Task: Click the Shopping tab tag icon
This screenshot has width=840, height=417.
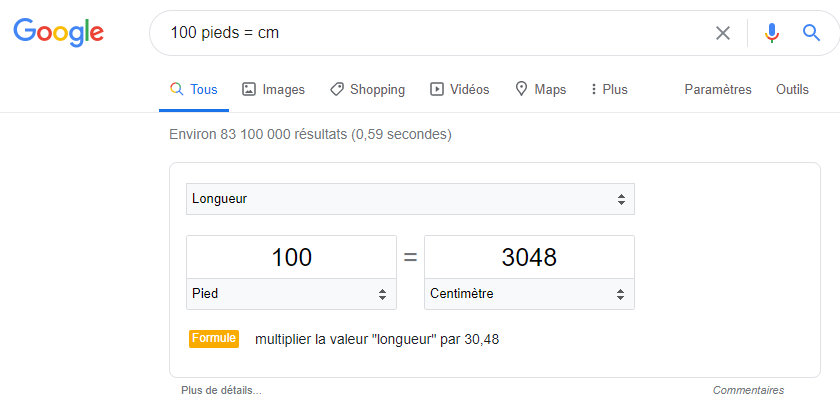Action: point(336,89)
